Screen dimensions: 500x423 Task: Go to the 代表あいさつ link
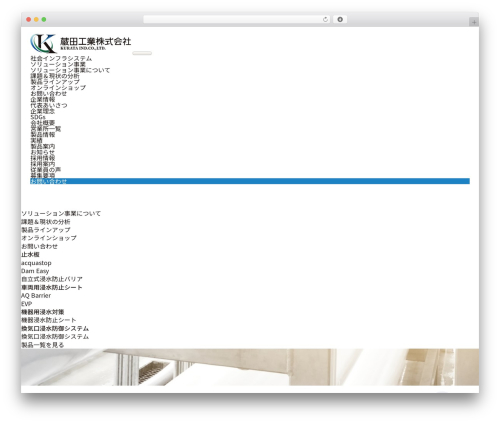pos(49,105)
